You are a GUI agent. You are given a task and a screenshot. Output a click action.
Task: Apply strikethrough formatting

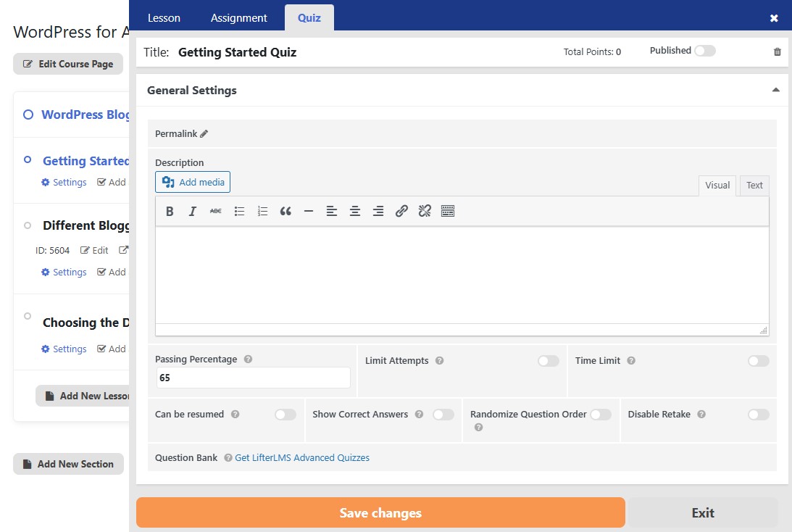pos(216,211)
